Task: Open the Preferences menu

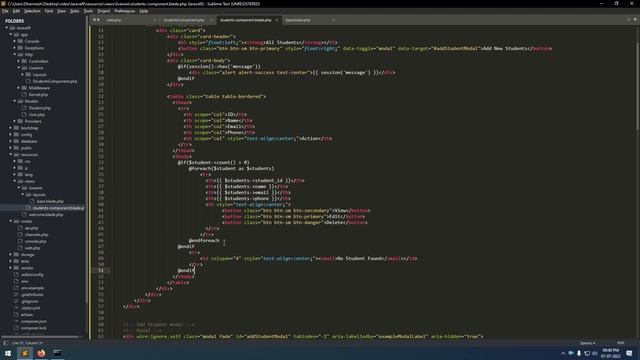Action: click(125, 11)
